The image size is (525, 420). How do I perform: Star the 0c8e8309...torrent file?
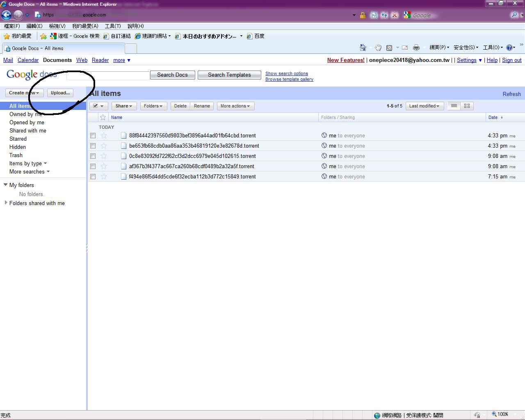click(104, 156)
